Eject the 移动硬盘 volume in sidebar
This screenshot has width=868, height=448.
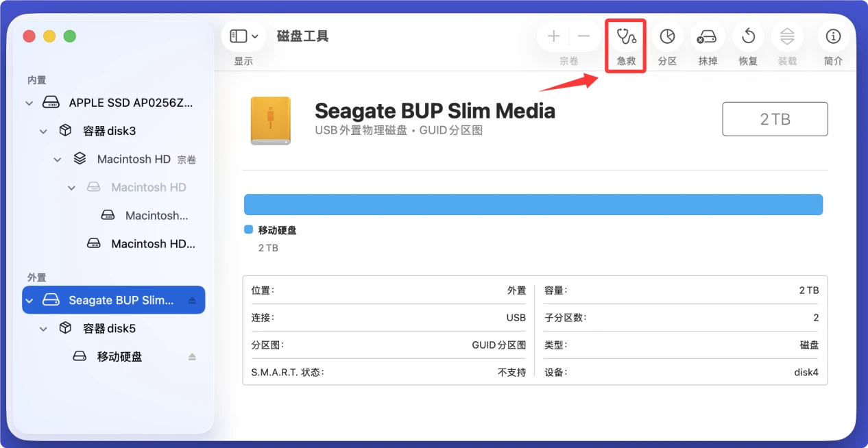pyautogui.click(x=192, y=357)
